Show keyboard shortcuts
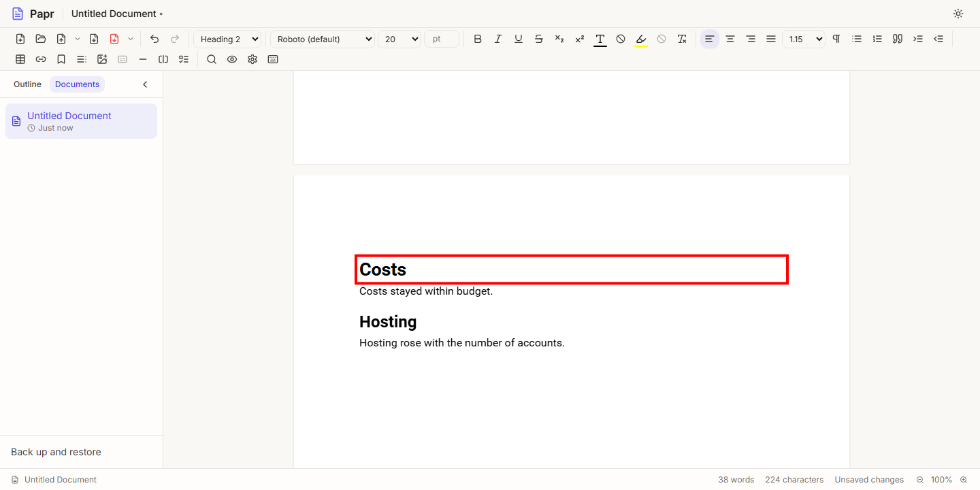980x490 pixels. (273, 59)
